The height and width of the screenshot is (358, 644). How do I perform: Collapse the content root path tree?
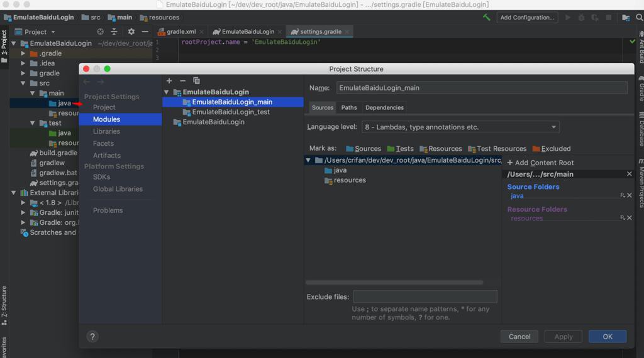(308, 160)
